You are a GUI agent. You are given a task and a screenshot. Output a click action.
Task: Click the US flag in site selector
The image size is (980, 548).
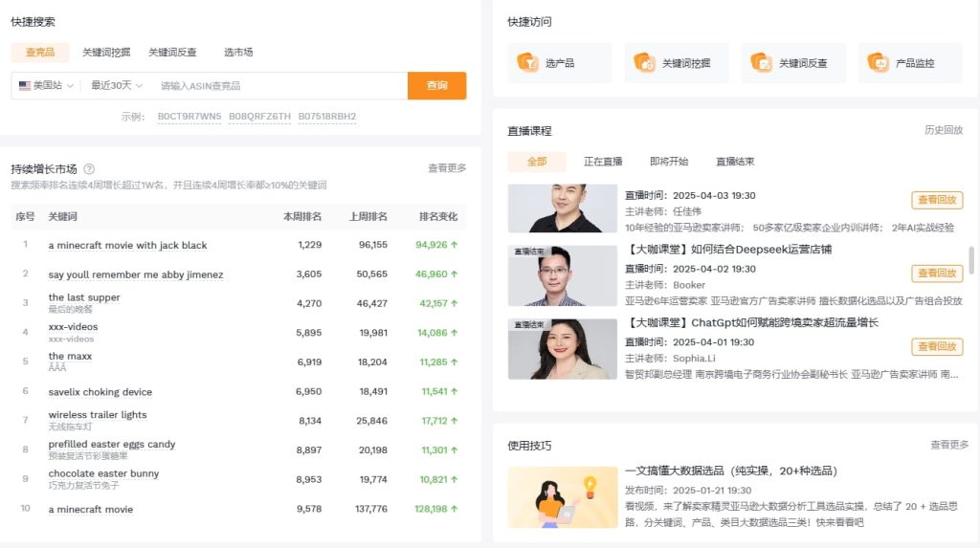[24, 86]
